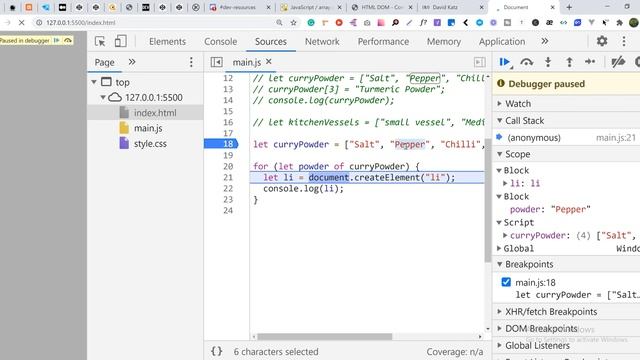This screenshot has height=360, width=640.
Task: Step over from paused overlay button
Action: tap(68, 40)
